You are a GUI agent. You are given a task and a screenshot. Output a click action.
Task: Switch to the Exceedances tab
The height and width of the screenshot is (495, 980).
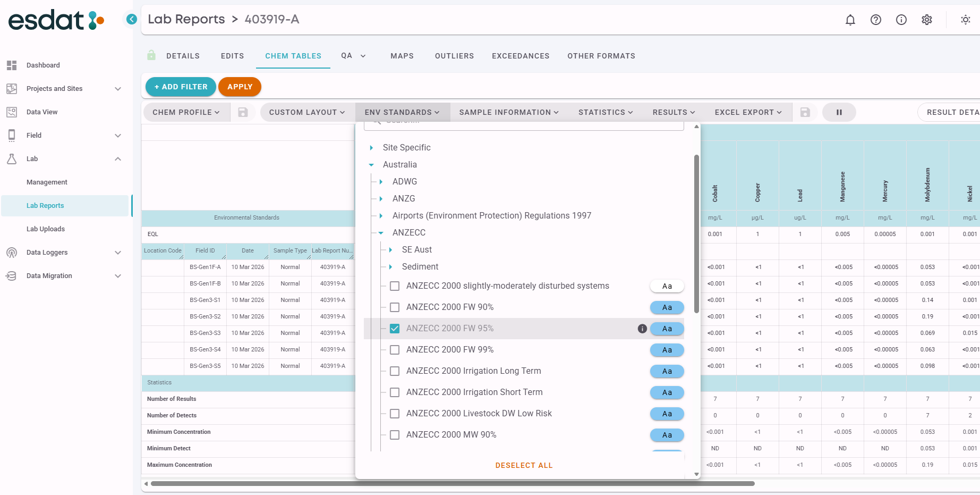[x=520, y=56]
